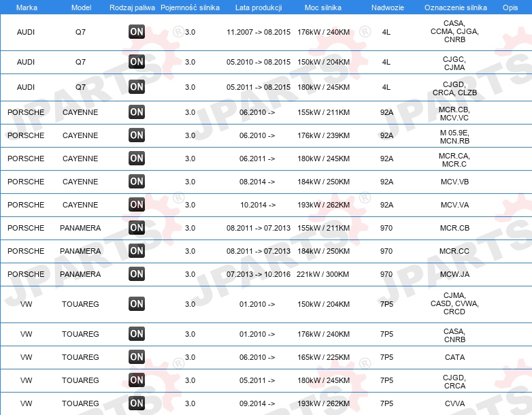Select the MCV.VB engine code
The width and height of the screenshot is (532, 415).
point(454,182)
